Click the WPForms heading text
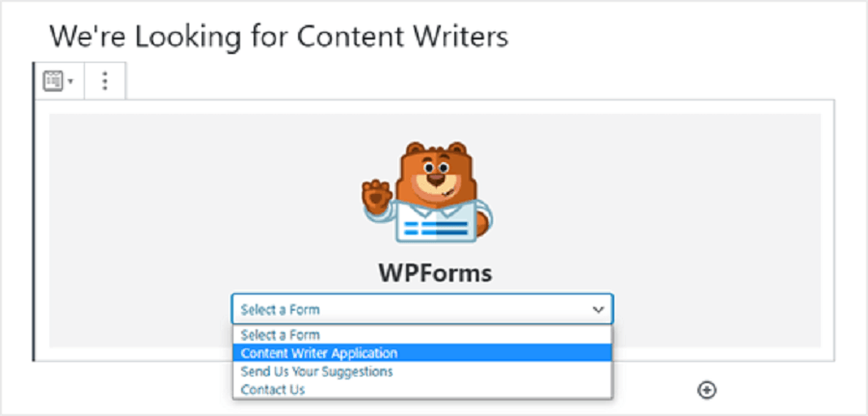The height and width of the screenshot is (416, 868). click(x=435, y=273)
